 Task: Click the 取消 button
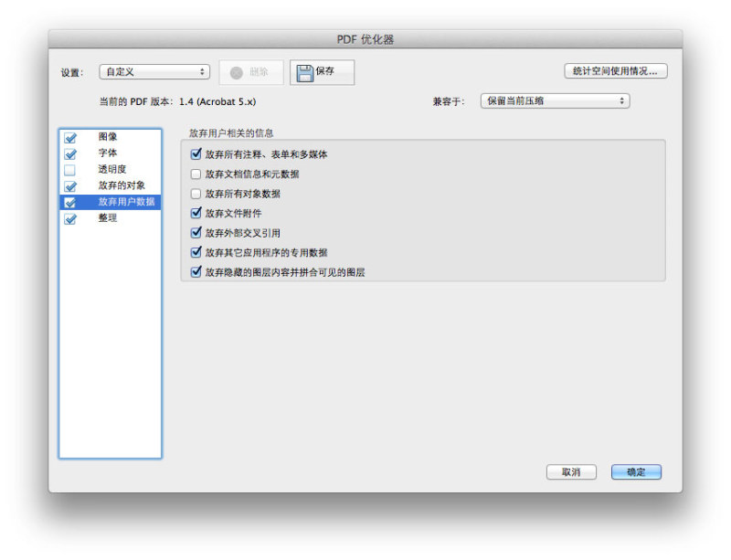(x=571, y=472)
